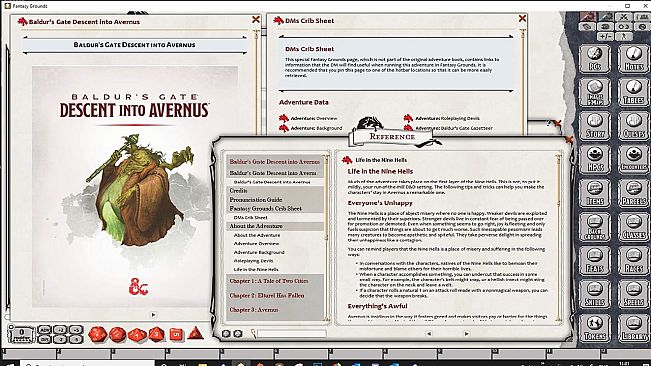The width and height of the screenshot is (651, 366).
Task: Open the Spells sidebar button
Action: point(634,294)
